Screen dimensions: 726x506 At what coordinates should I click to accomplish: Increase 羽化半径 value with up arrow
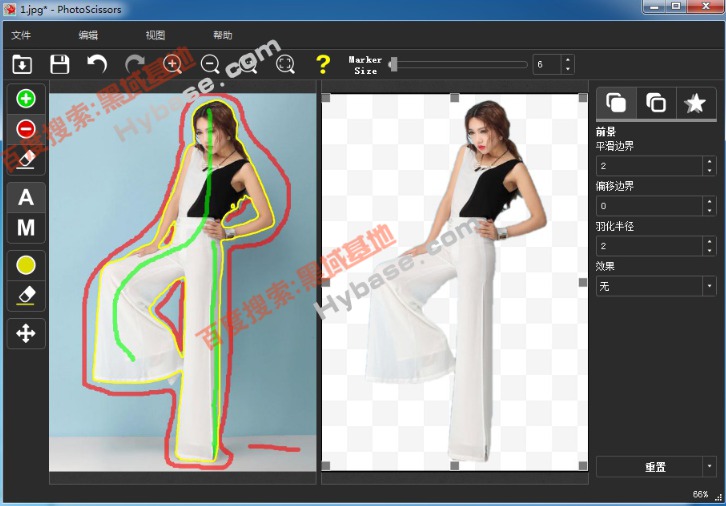pos(709,241)
